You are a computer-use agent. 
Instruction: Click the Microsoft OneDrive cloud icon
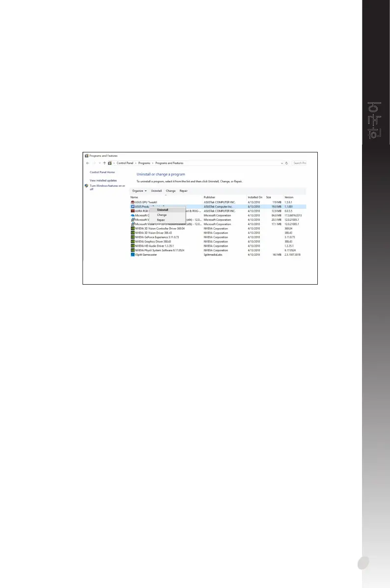tap(133, 215)
